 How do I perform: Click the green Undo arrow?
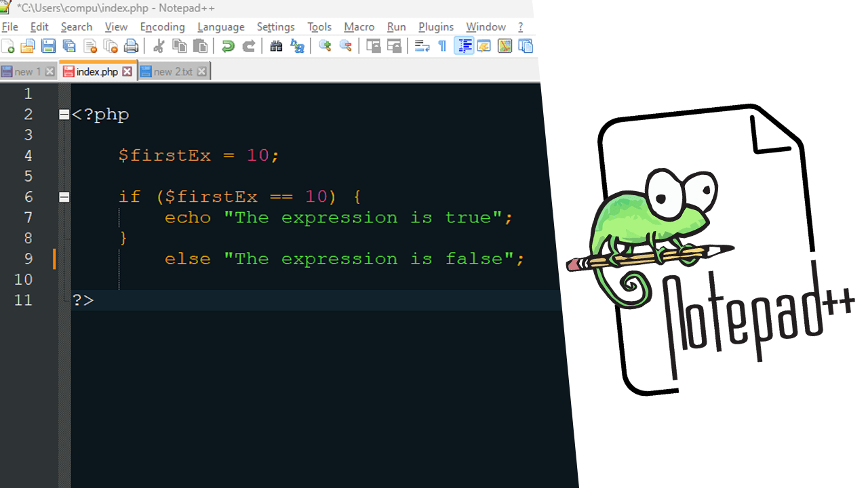pos(229,46)
